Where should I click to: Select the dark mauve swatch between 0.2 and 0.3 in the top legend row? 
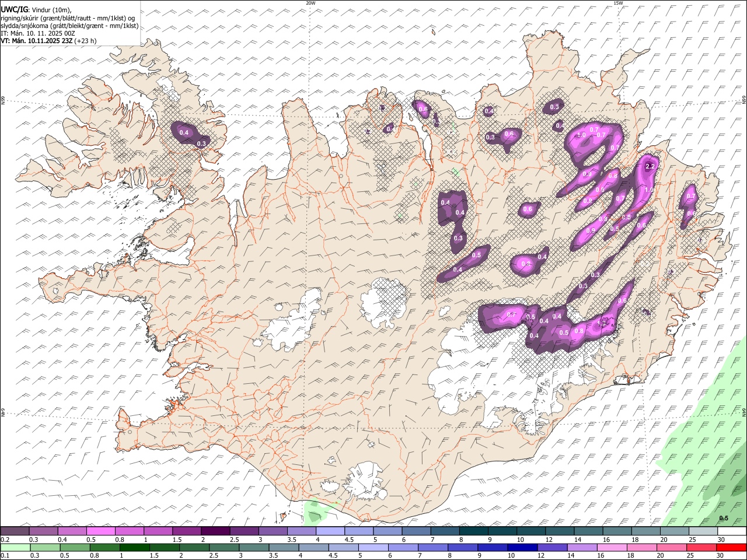[x=15, y=531]
